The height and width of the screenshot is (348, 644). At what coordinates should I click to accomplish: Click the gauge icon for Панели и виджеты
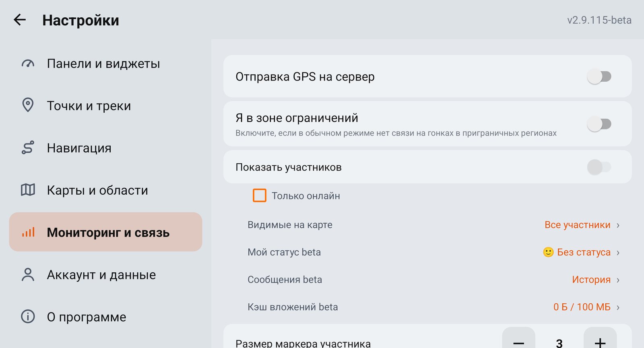[28, 64]
